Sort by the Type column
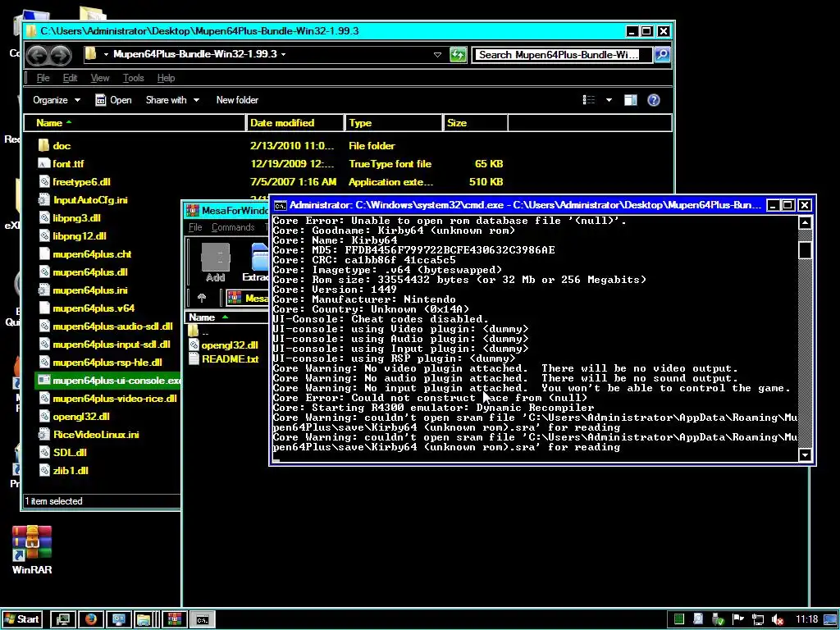The height and width of the screenshot is (630, 840). (x=394, y=123)
